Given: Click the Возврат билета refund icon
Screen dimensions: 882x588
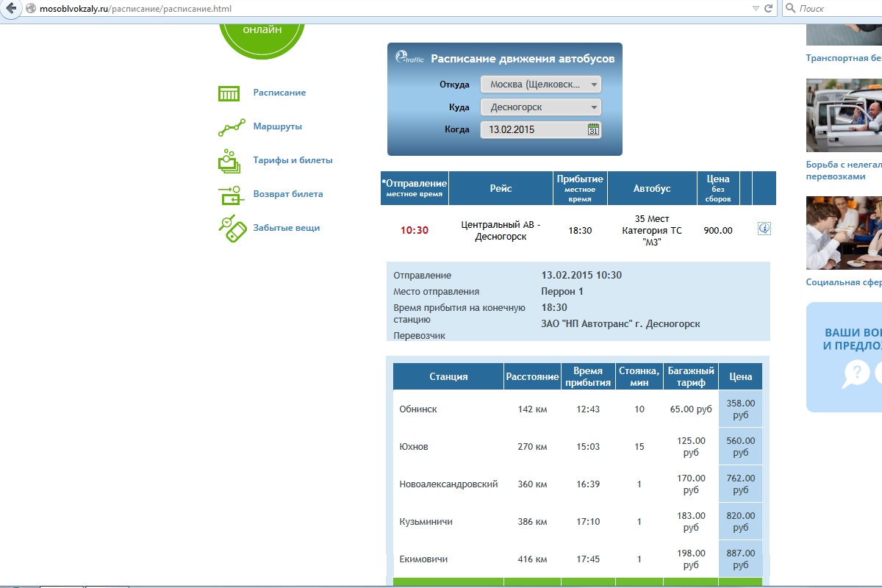Looking at the screenshot, I should [229, 195].
